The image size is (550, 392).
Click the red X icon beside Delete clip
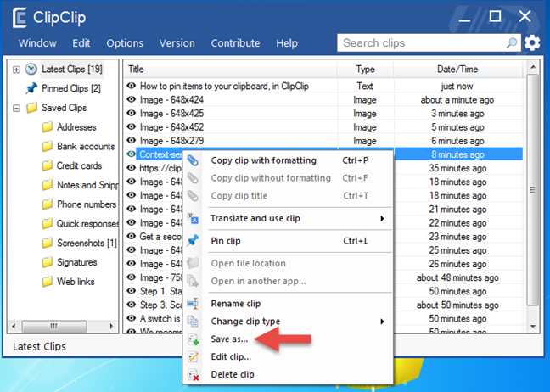tap(193, 374)
